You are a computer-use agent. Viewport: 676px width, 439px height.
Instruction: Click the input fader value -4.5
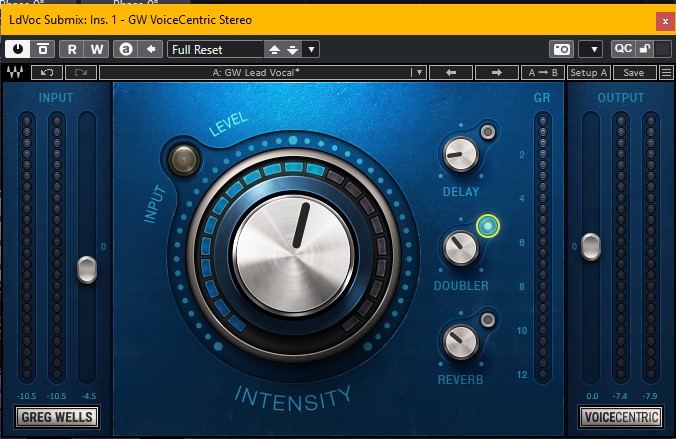[x=89, y=396]
